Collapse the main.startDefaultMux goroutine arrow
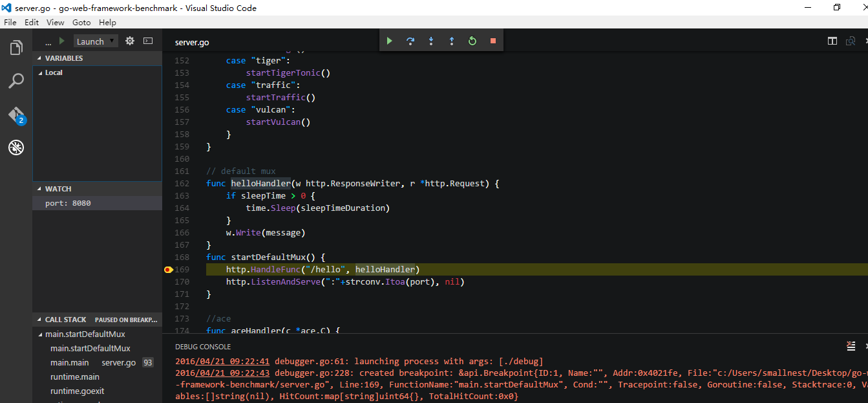 (x=41, y=335)
